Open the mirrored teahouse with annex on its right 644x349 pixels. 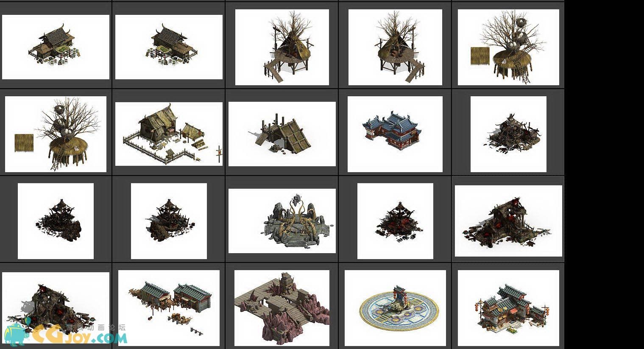tap(169, 47)
